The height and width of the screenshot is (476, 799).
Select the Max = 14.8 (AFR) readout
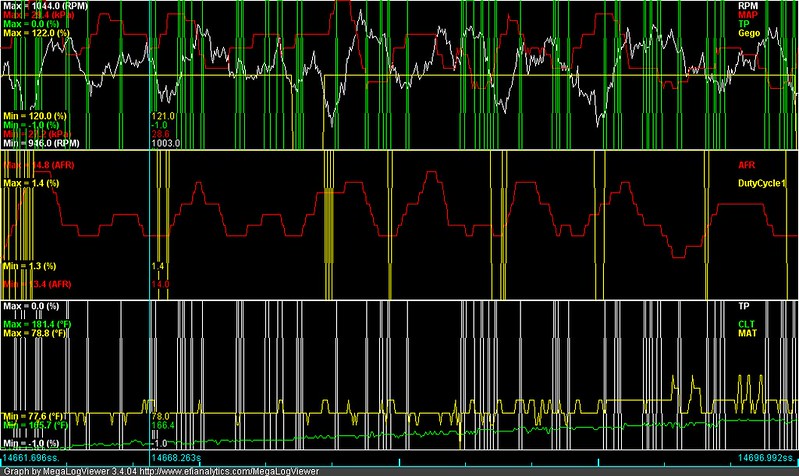39,165
